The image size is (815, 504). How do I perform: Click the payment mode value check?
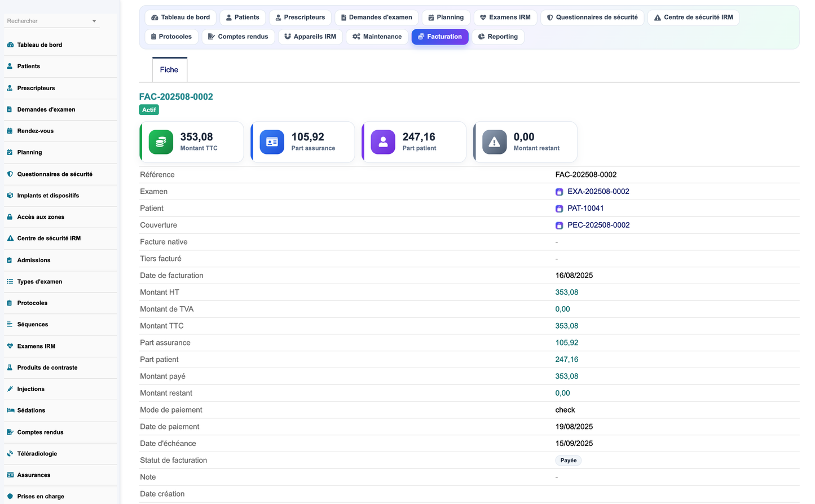coord(565,410)
